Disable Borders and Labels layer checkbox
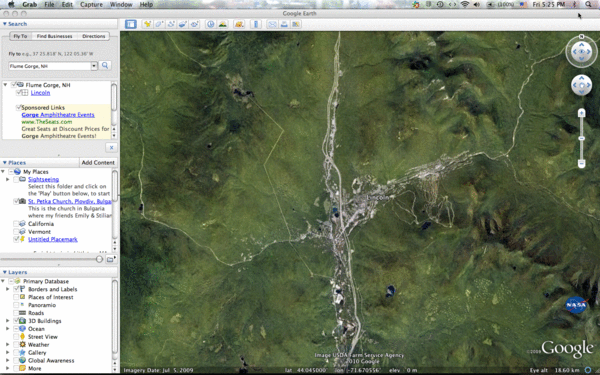The width and height of the screenshot is (600, 375). point(16,289)
